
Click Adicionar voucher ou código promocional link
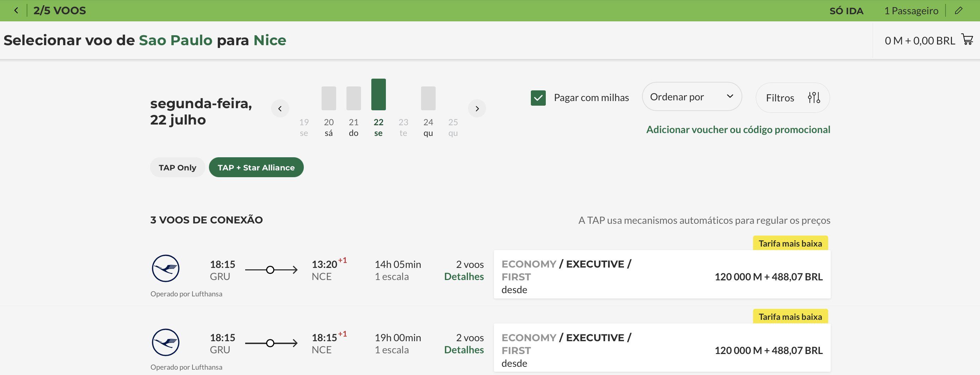[738, 130]
